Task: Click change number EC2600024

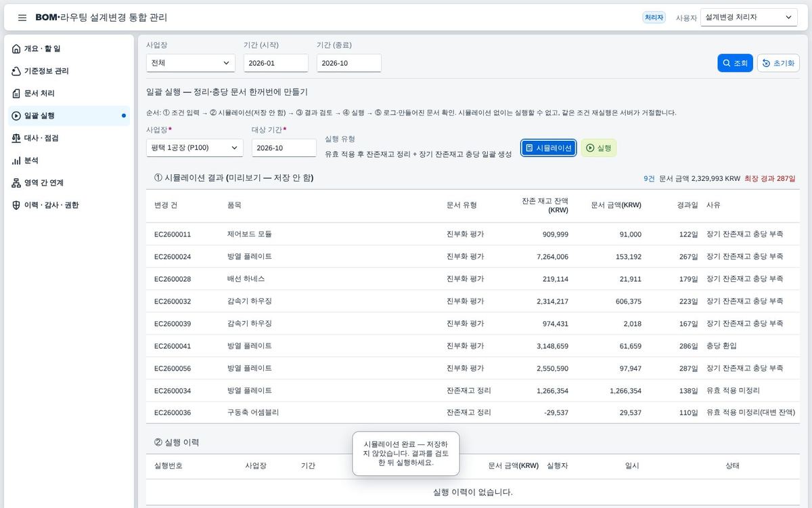Action: tap(173, 257)
